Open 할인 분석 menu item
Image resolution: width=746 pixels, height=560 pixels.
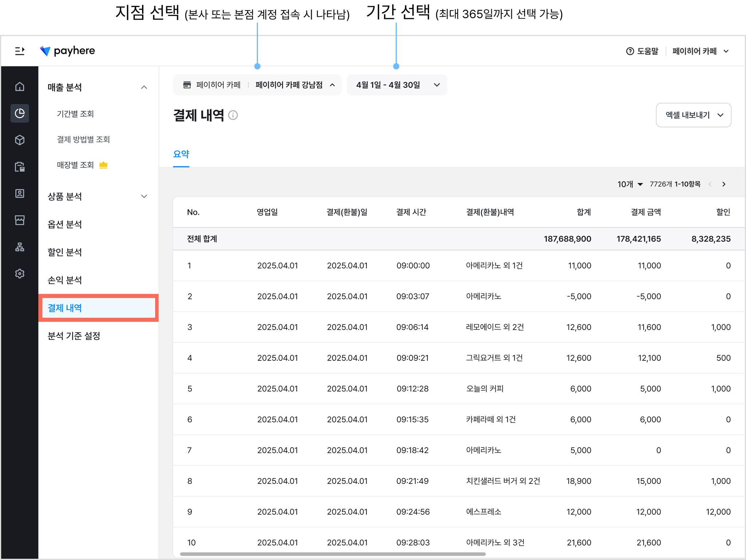(x=65, y=252)
